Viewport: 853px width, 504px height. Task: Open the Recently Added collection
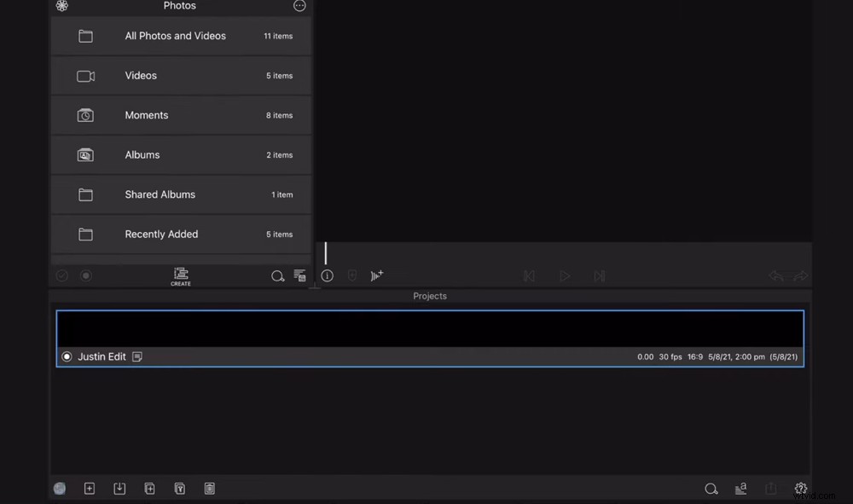[x=180, y=234]
